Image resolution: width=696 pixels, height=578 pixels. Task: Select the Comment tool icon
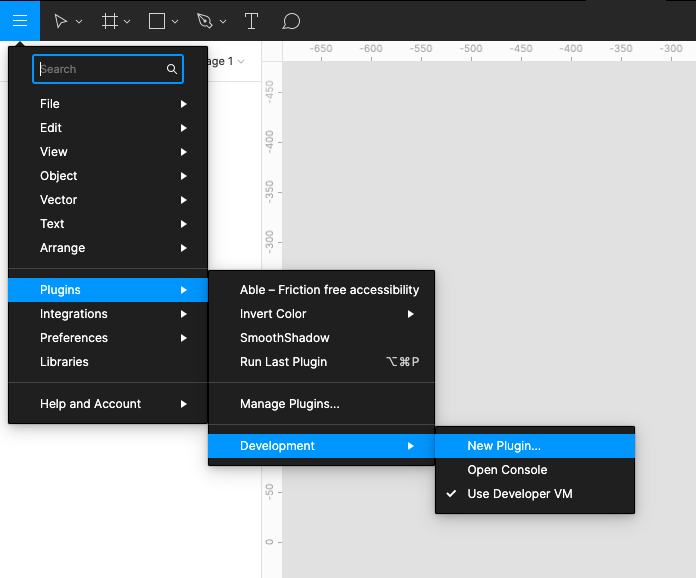tap(291, 21)
